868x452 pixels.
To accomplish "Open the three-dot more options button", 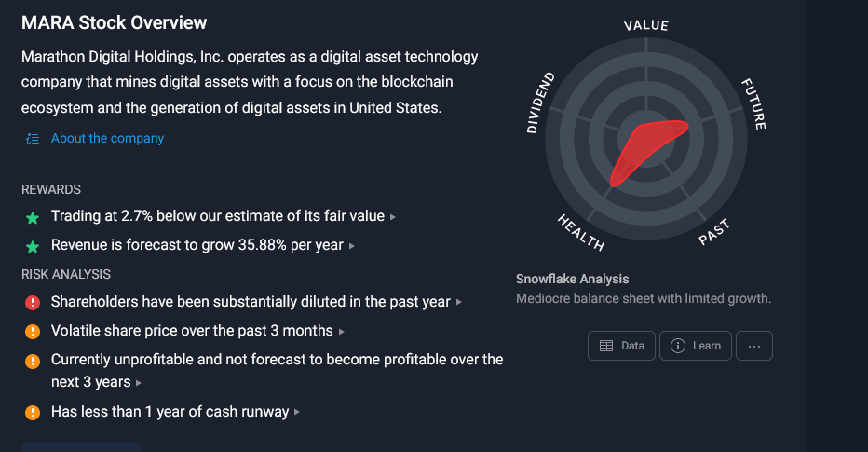I will (x=754, y=346).
